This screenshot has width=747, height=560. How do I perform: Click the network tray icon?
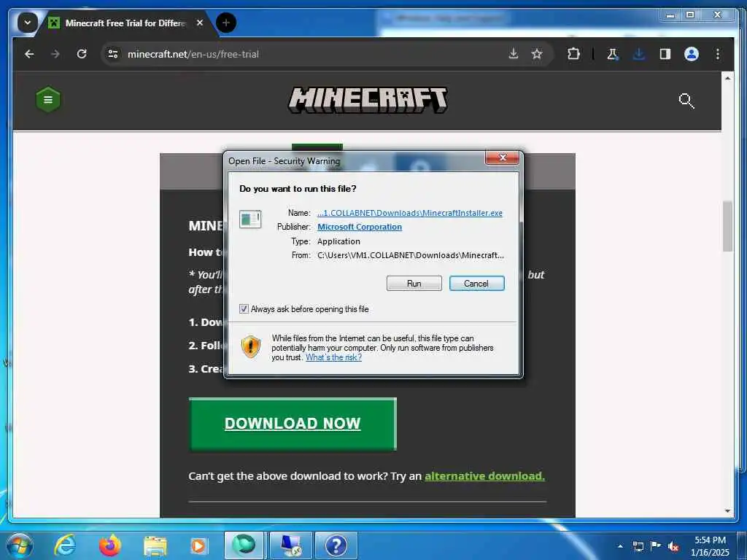click(638, 546)
